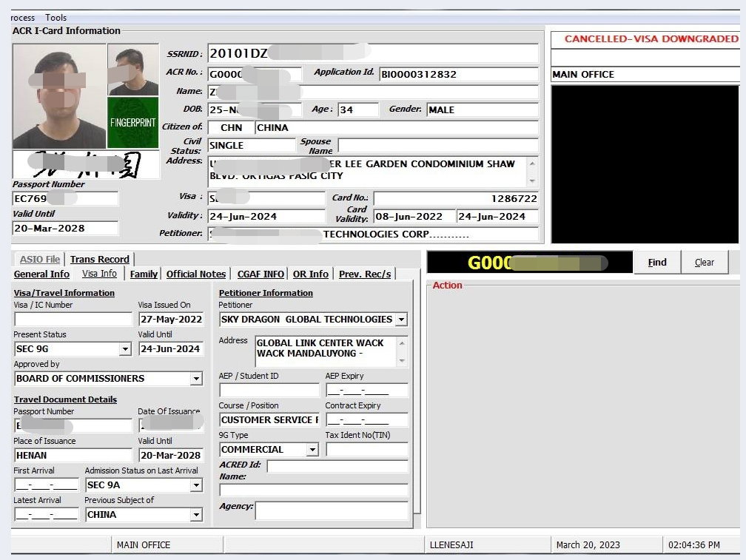Image resolution: width=746 pixels, height=560 pixels.
Task: Click the Find button
Action: (x=656, y=262)
